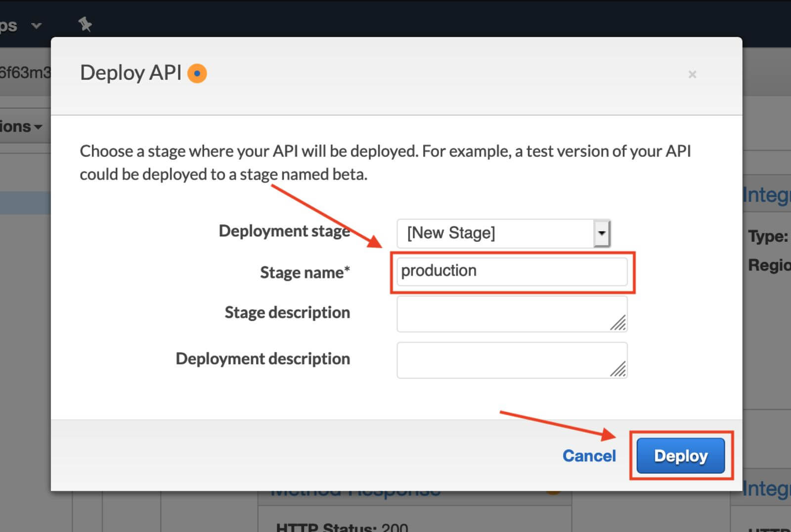Cancel the Deploy API dialog
791x532 pixels.
click(589, 455)
